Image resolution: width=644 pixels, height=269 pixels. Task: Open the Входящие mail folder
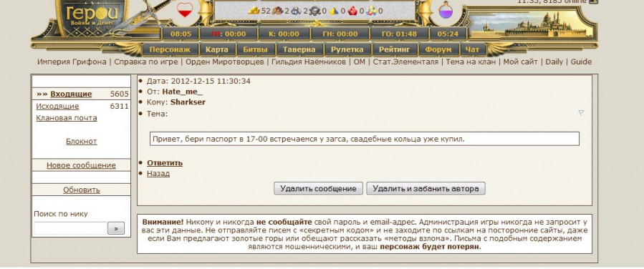[71, 94]
